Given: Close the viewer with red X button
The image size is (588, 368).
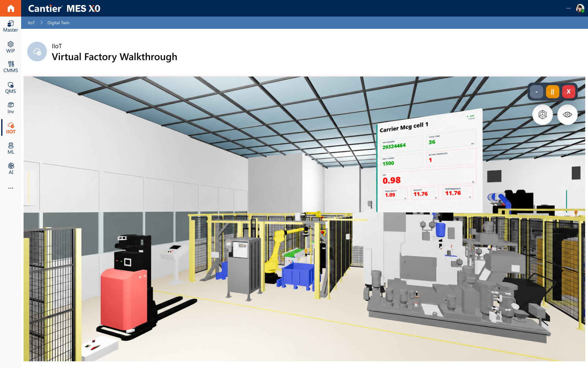Looking at the screenshot, I should [x=568, y=92].
